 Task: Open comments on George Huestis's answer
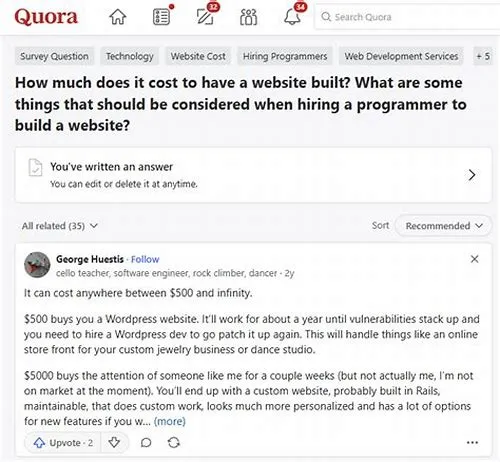coord(146,443)
